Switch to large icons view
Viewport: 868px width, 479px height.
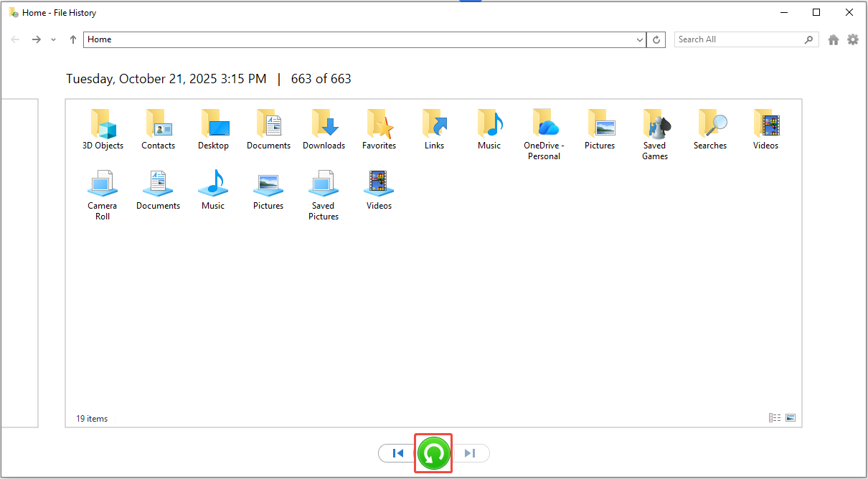791,418
